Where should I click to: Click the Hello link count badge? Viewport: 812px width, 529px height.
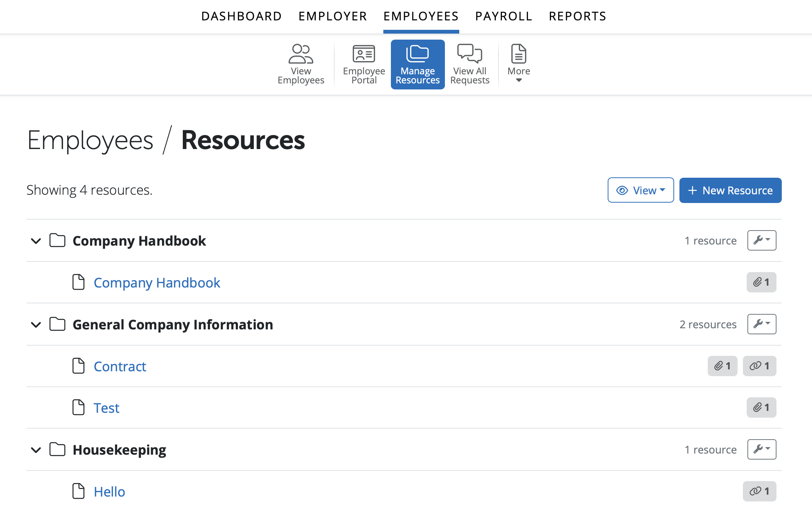tap(759, 491)
